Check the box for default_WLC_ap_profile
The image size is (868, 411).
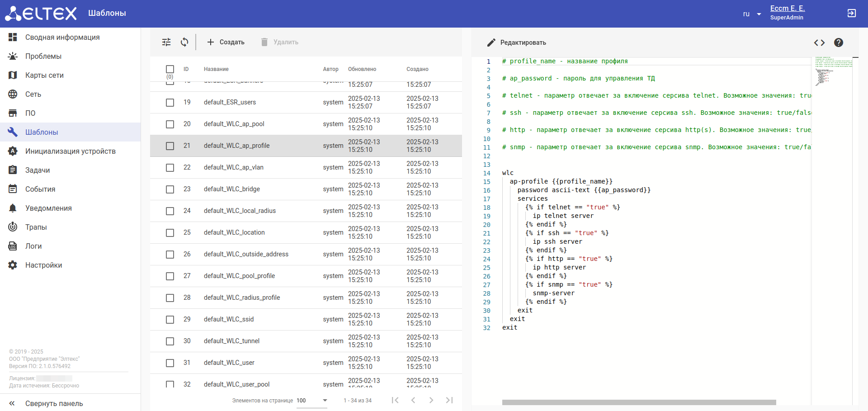pyautogui.click(x=170, y=146)
